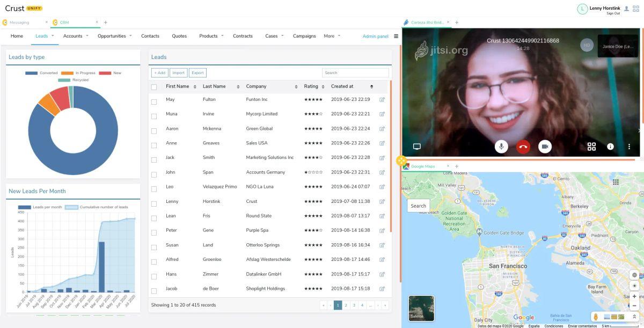Select the checkbox for Anne Greaves
The height and width of the screenshot is (328, 644).
tap(154, 145)
